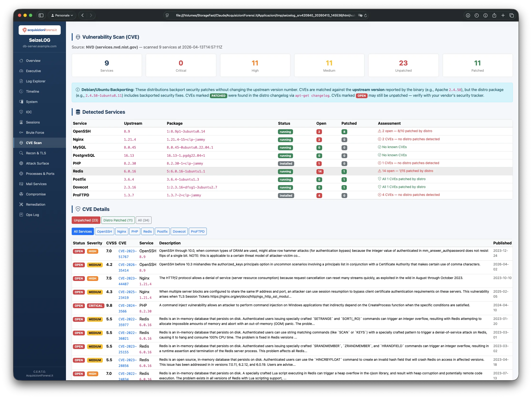Enable the Redis service filter
This screenshot has width=532, height=398.
coord(147,231)
